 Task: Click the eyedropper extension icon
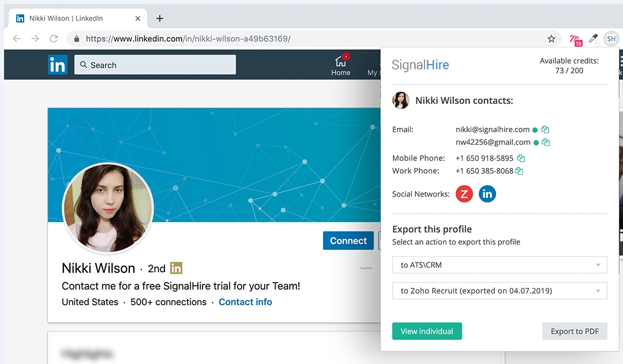pos(593,38)
